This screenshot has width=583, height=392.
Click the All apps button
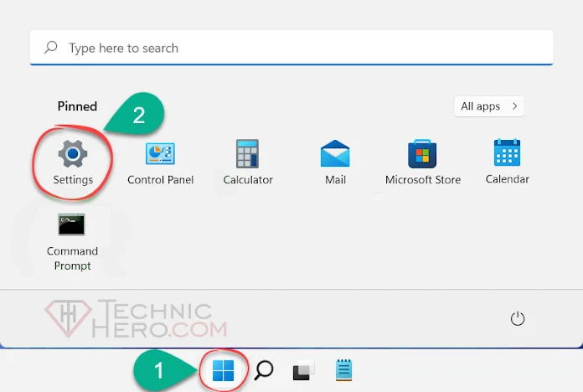(x=489, y=106)
